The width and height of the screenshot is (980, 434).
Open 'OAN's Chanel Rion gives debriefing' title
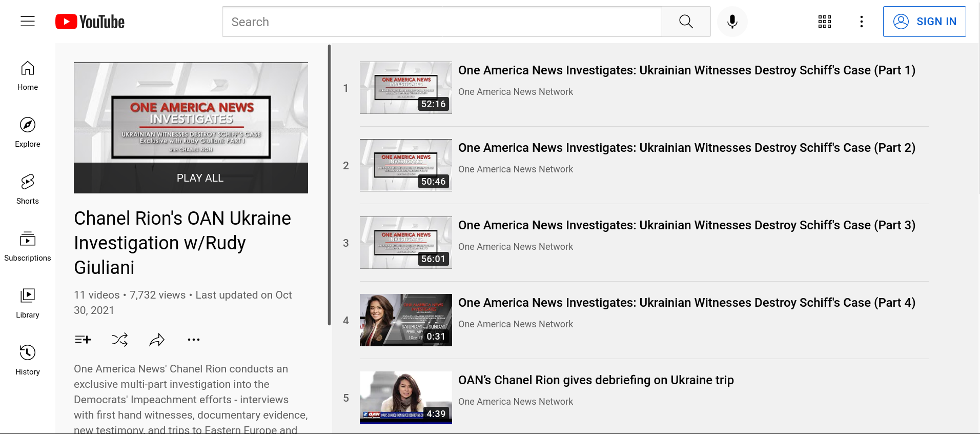point(596,380)
